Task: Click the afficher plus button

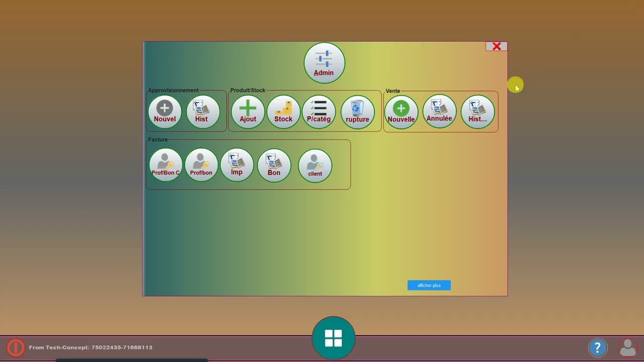Action: tap(429, 285)
